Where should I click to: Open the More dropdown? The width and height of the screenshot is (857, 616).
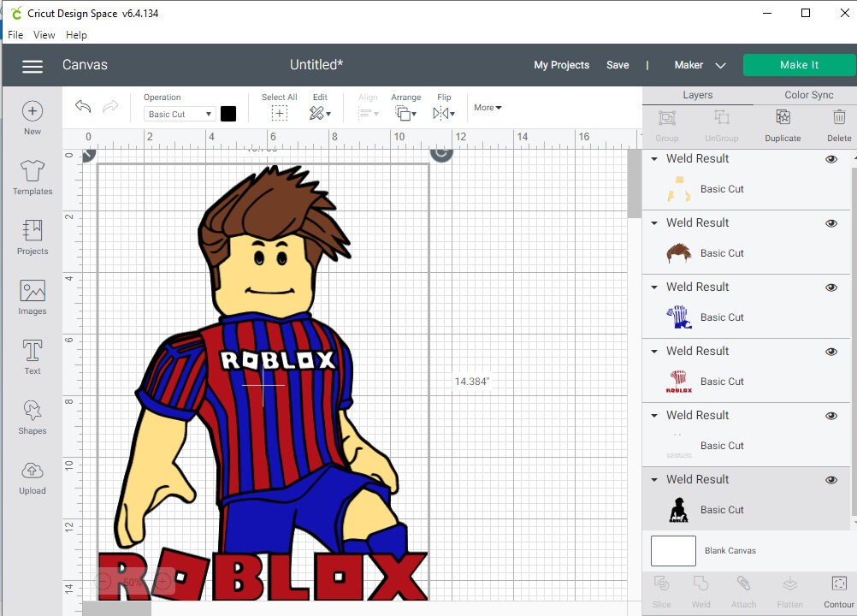488,108
